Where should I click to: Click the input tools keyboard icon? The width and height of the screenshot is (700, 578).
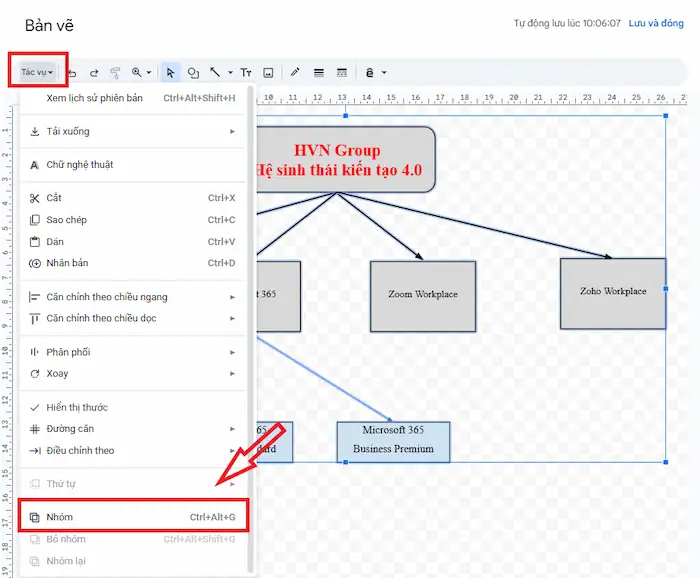click(x=370, y=72)
